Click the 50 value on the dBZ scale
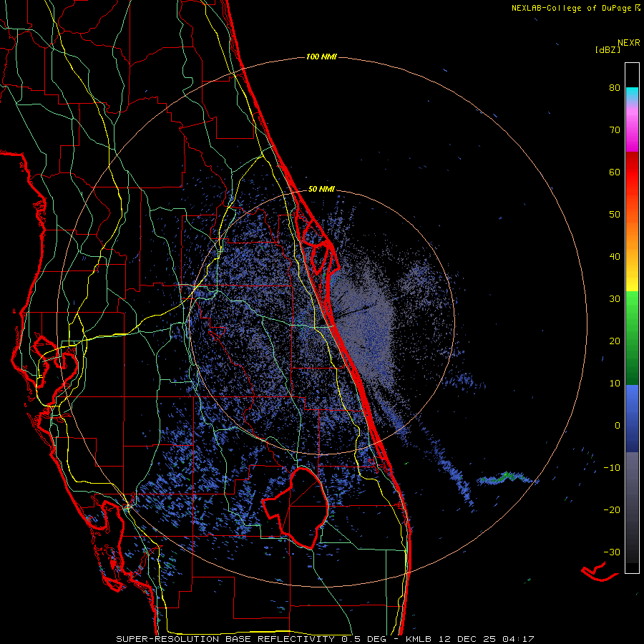 pyautogui.click(x=615, y=215)
